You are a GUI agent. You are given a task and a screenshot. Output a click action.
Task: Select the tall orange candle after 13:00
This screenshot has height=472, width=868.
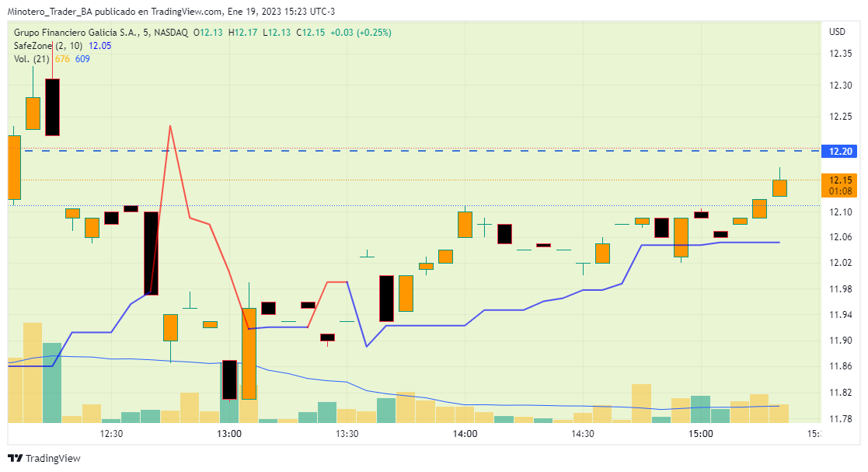(249, 353)
